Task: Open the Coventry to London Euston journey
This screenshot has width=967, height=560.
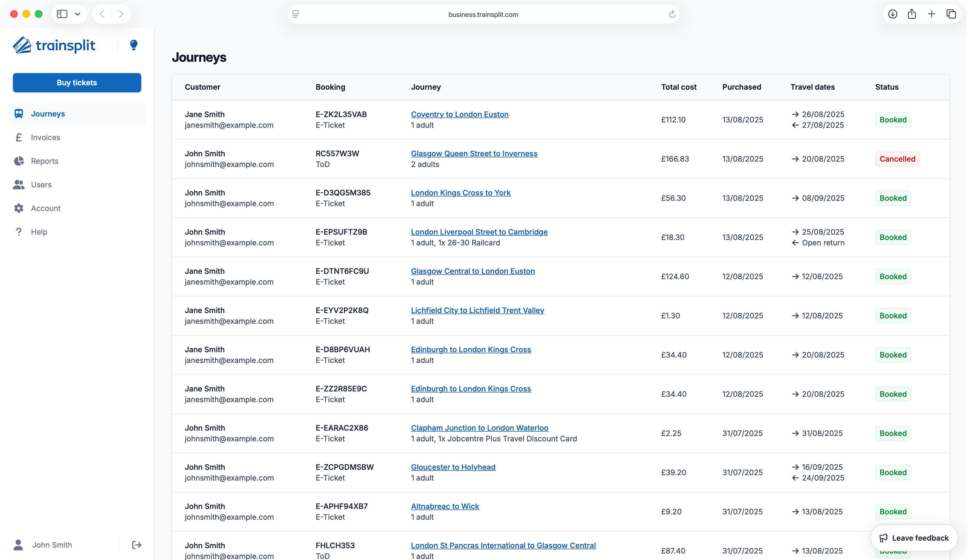Action: click(x=459, y=114)
